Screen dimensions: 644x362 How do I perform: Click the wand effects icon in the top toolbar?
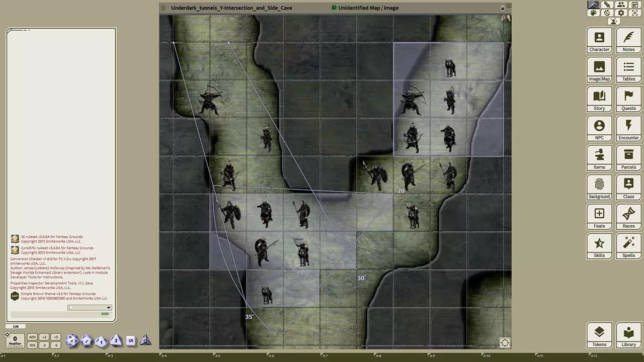point(594,5)
